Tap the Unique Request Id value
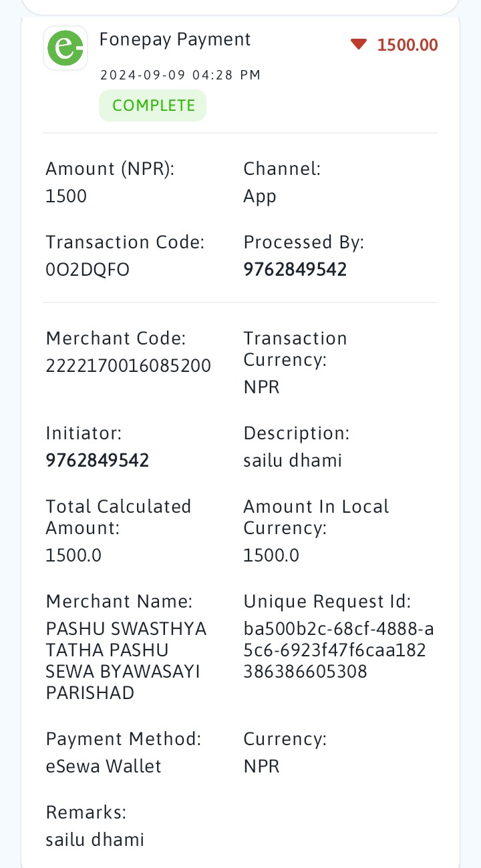481x868 pixels. [x=339, y=650]
